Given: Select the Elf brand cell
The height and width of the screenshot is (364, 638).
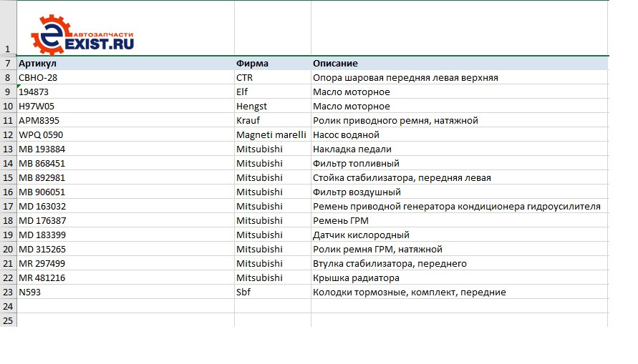Looking at the screenshot, I should coord(273,92).
